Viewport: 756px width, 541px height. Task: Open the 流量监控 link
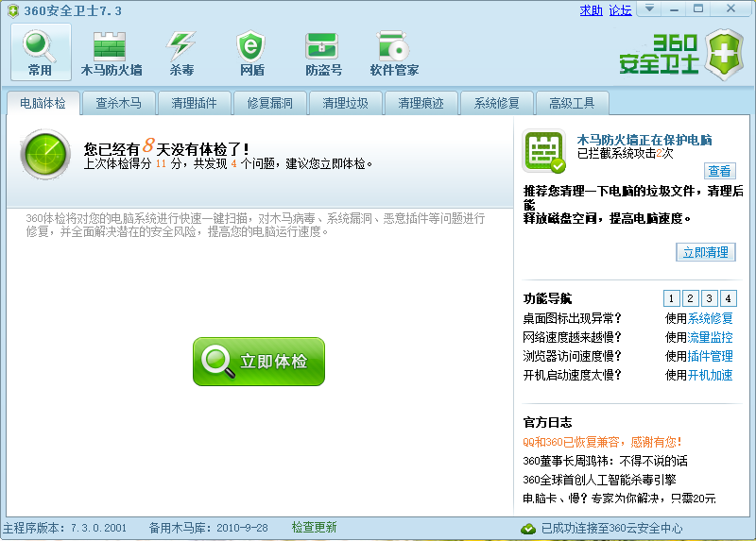(711, 337)
